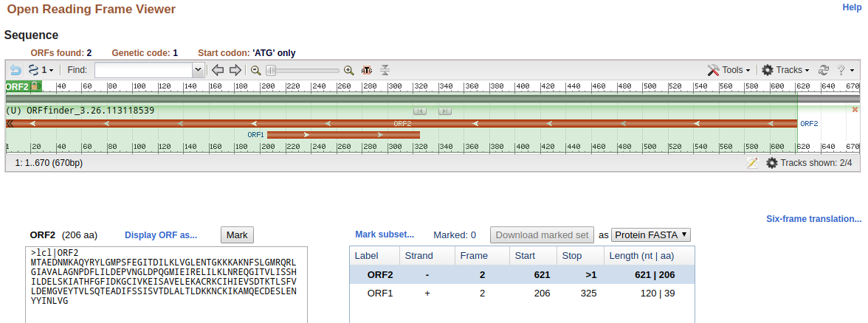Jump to next feature in track
The image size is (868, 323).
[x=445, y=111]
